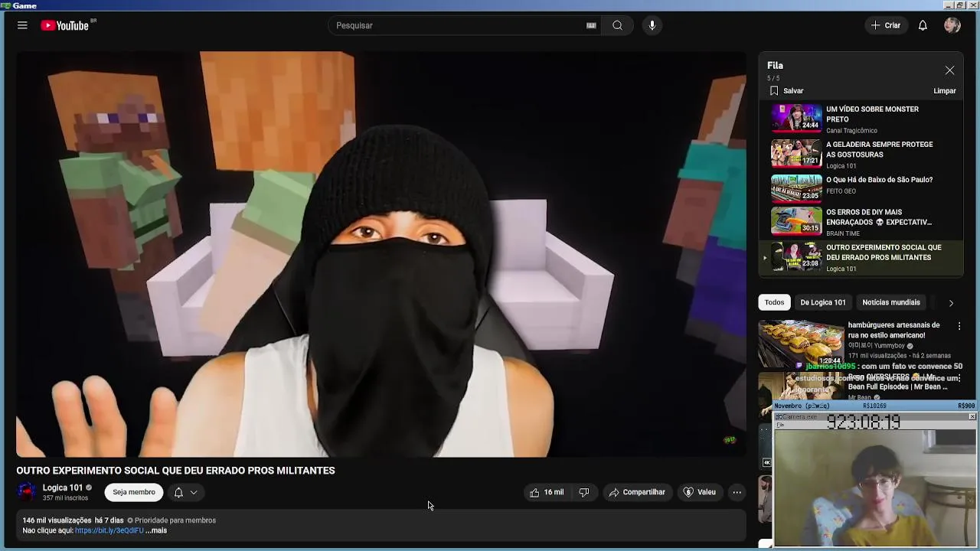This screenshot has height=551, width=980.
Task: Open the notifications bell in header
Action: click(x=923, y=25)
